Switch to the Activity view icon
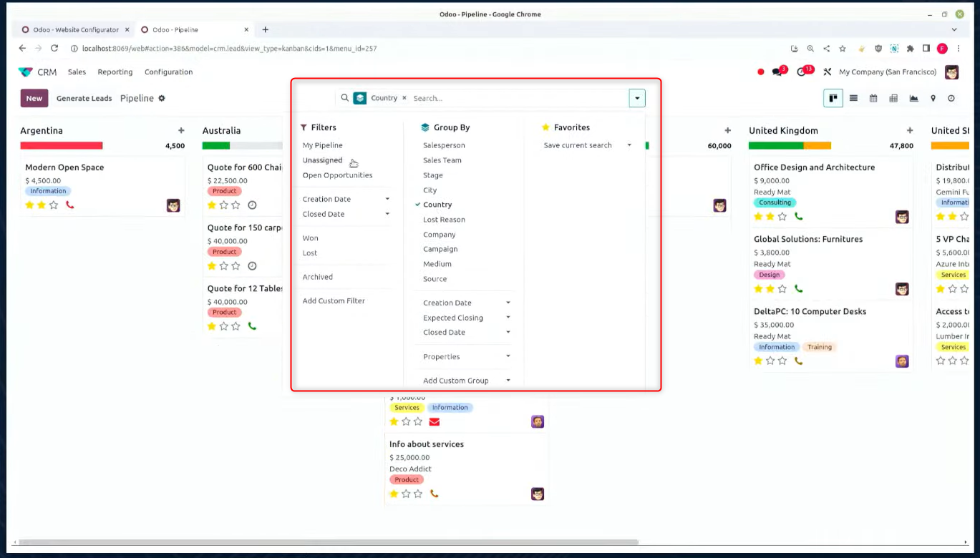The height and width of the screenshot is (558, 980). tap(951, 98)
